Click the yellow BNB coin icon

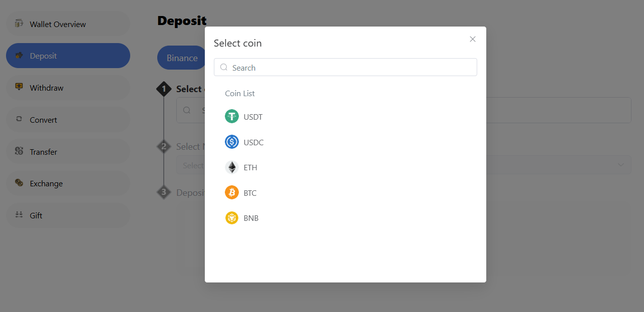231,218
